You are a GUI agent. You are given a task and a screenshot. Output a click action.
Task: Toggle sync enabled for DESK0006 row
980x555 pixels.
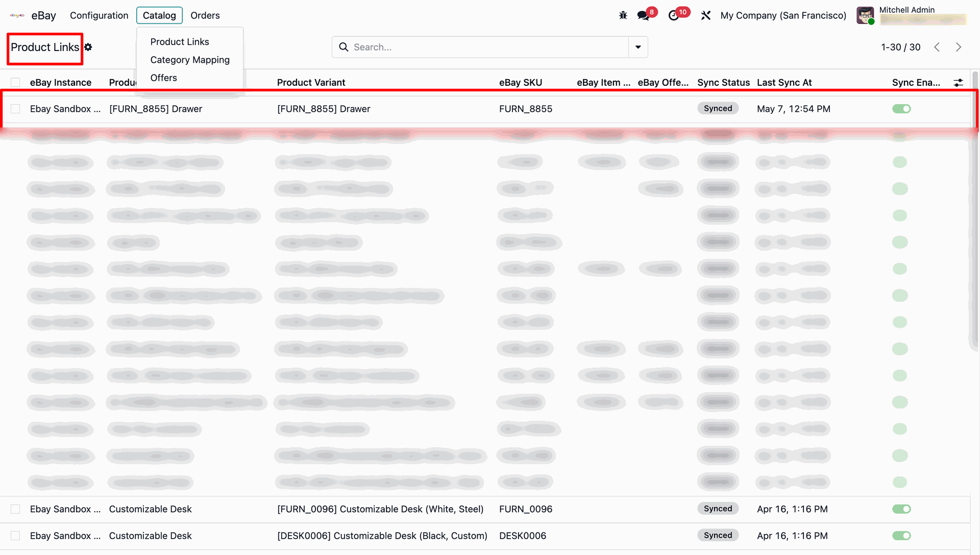[x=901, y=536]
